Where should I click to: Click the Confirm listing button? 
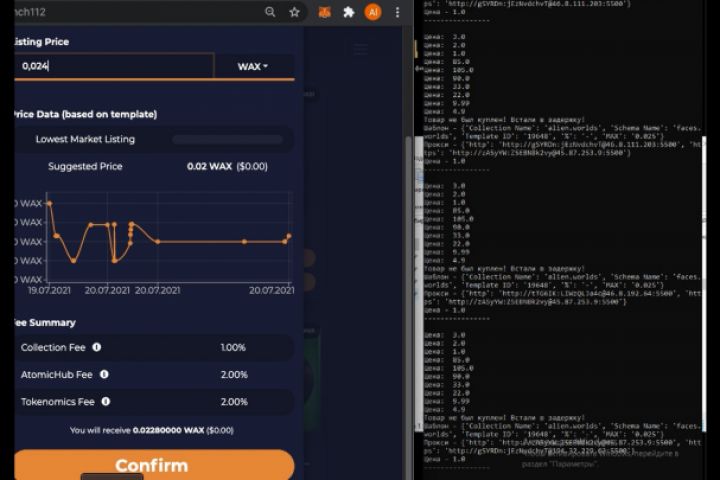tap(154, 465)
